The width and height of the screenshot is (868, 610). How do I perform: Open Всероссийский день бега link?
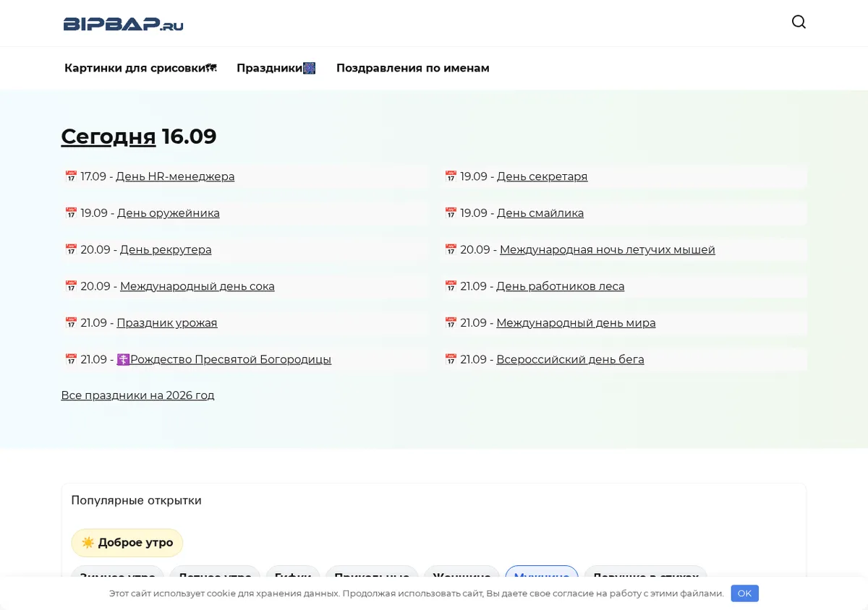pyautogui.click(x=570, y=359)
